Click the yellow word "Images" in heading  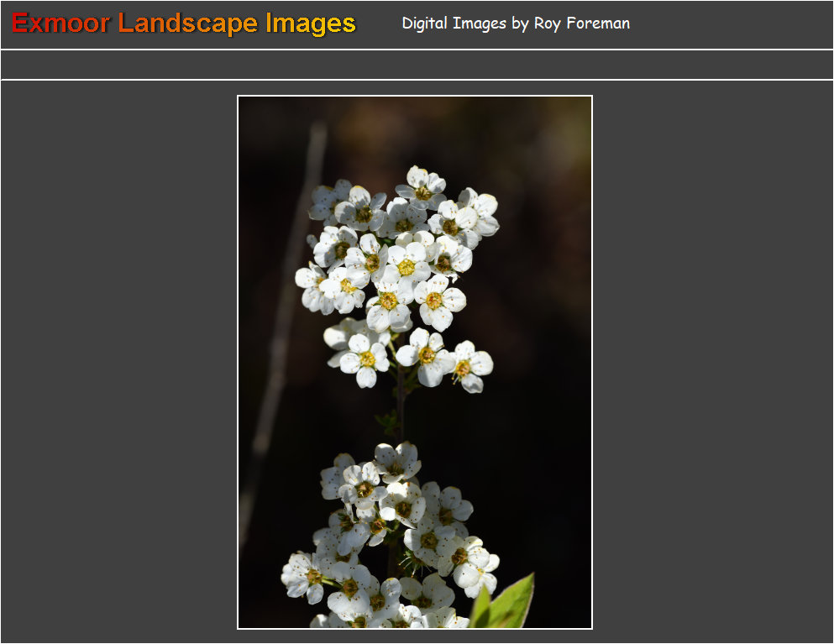point(311,24)
